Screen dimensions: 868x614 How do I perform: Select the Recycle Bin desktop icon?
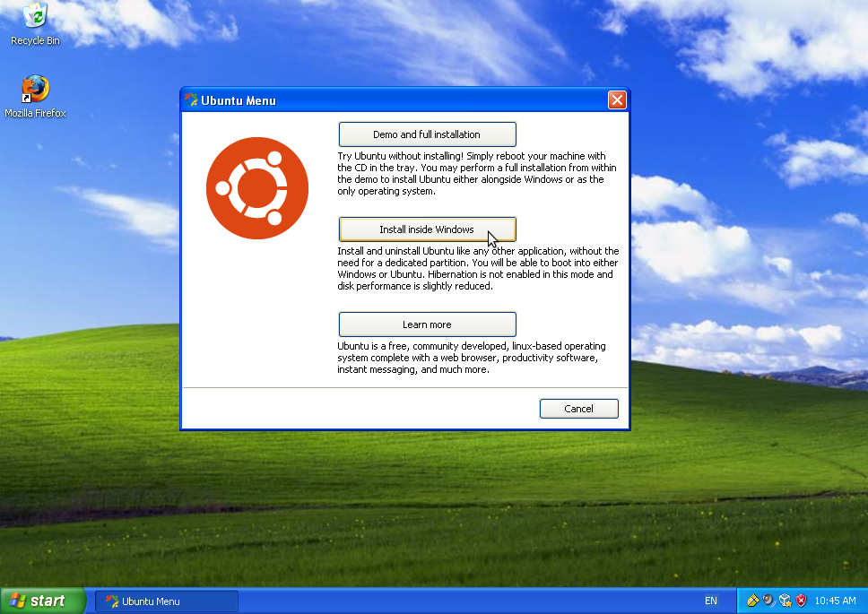click(x=35, y=24)
